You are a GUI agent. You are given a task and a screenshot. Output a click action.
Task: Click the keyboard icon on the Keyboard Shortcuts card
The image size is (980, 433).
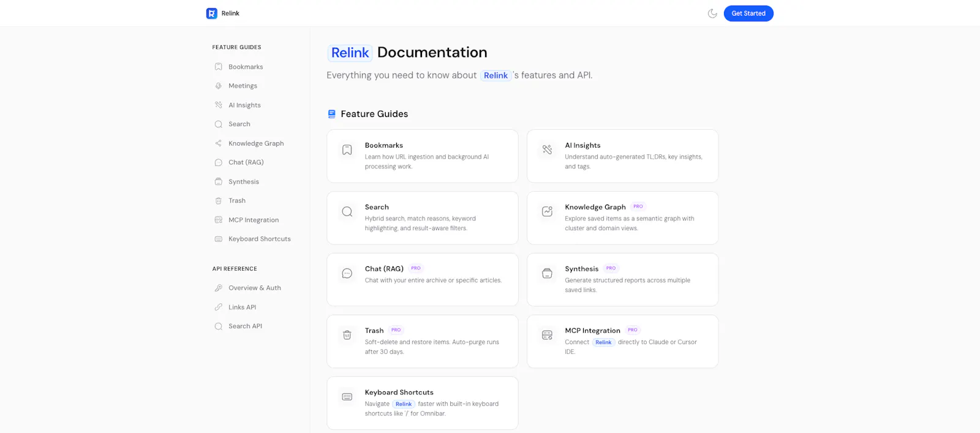347,397
